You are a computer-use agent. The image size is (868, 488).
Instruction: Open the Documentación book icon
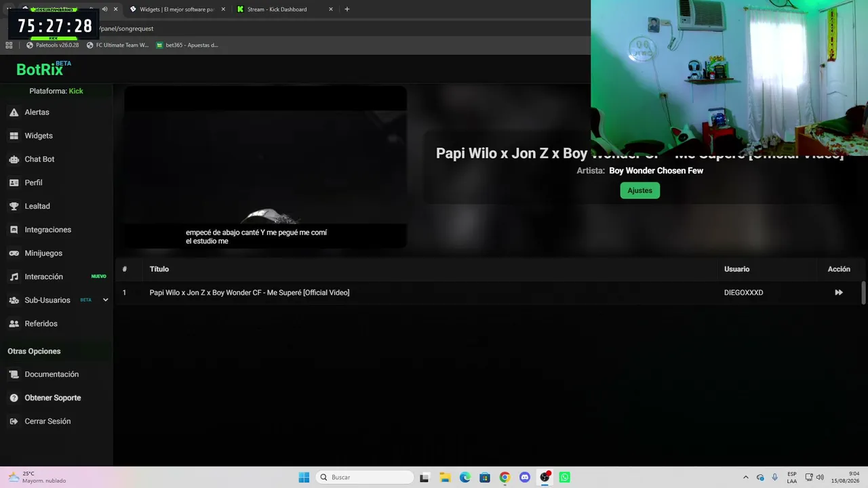14,374
